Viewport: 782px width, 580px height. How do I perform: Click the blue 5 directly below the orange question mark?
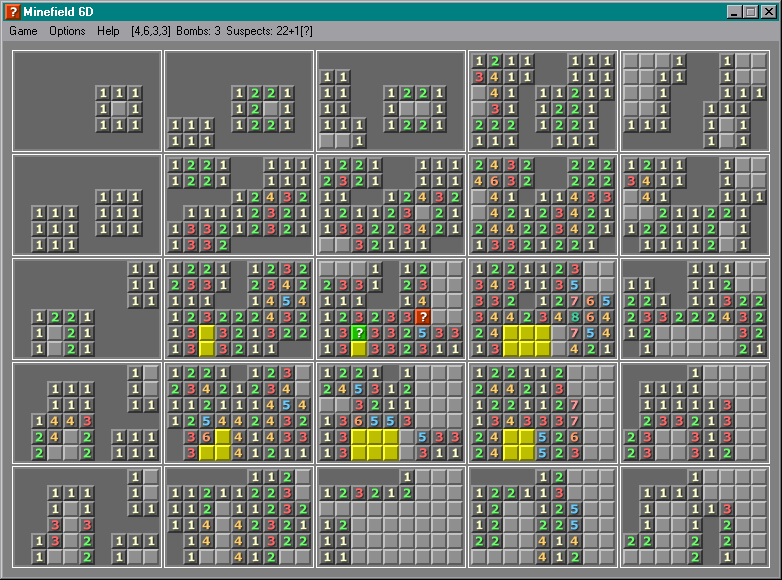click(x=423, y=333)
